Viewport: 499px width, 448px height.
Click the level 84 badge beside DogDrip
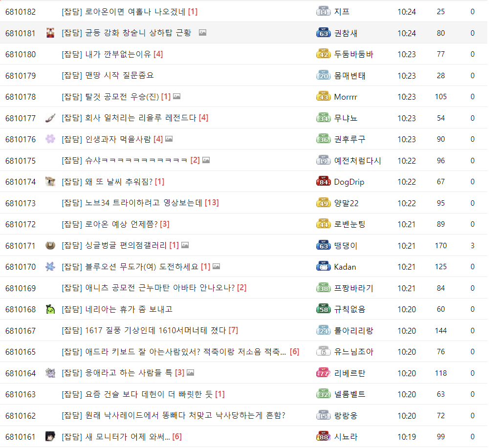pyautogui.click(x=324, y=182)
